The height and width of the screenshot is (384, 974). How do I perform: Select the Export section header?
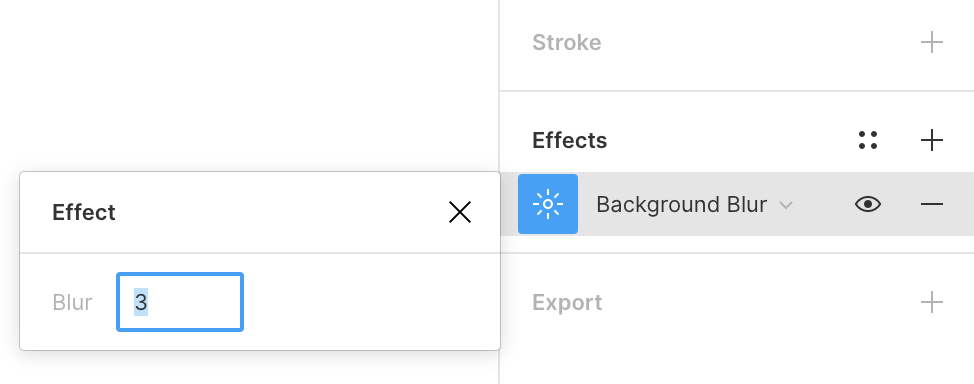pyautogui.click(x=567, y=303)
